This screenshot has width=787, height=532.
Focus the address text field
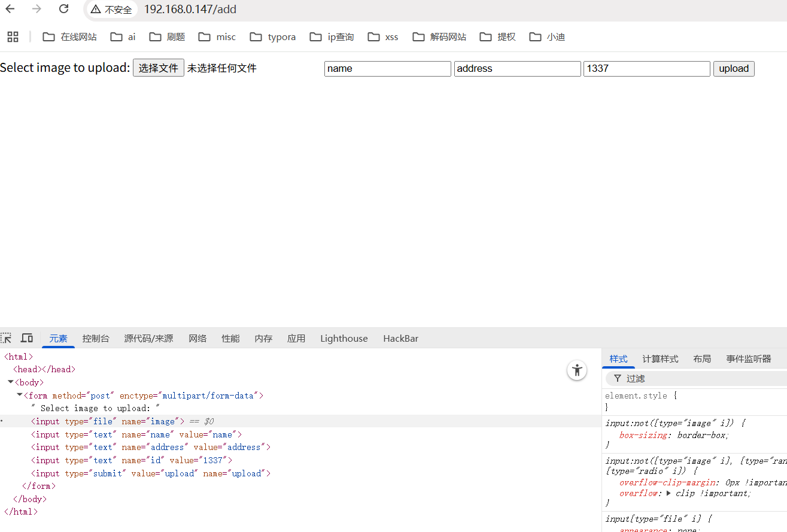pyautogui.click(x=518, y=69)
